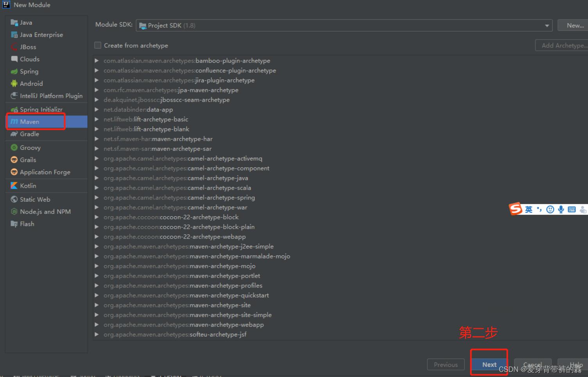Click the Static Web globe icon

point(14,199)
